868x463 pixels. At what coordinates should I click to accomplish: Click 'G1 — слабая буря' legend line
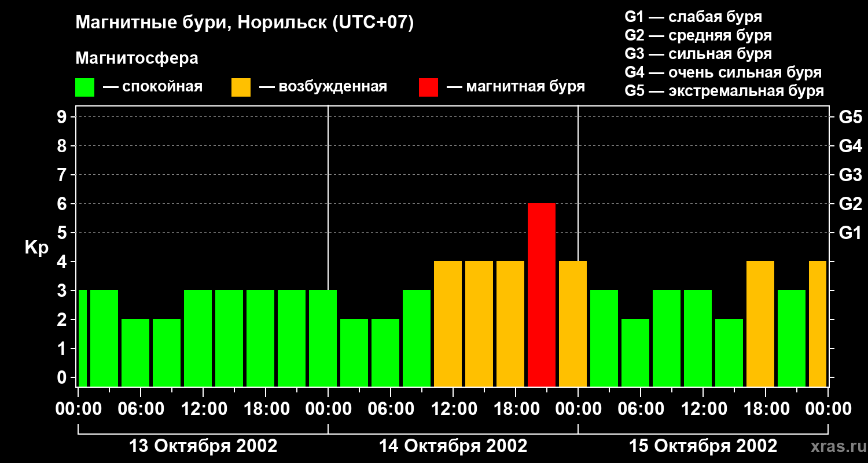tap(693, 17)
